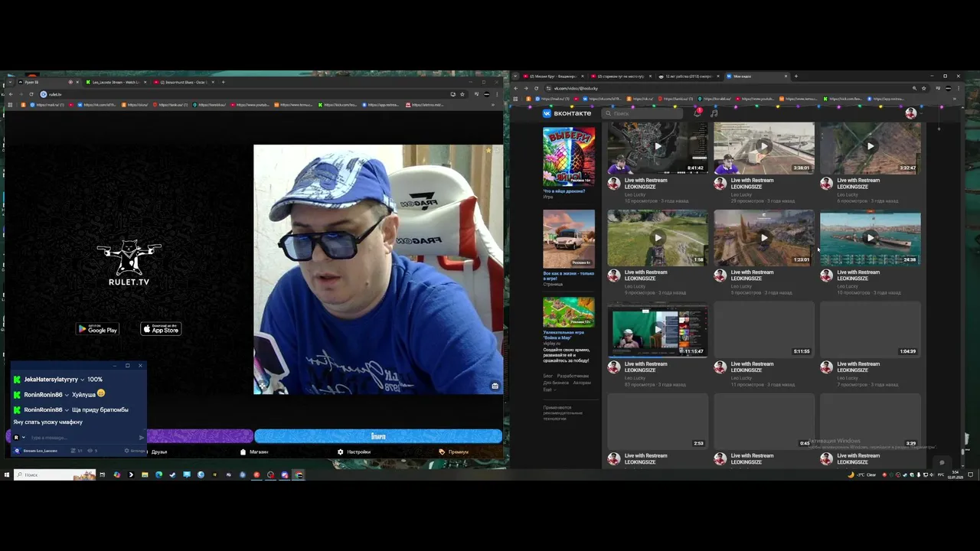This screenshot has height=551, width=980.
Task: Click the Windows taskbar search box
Action: tap(54, 474)
